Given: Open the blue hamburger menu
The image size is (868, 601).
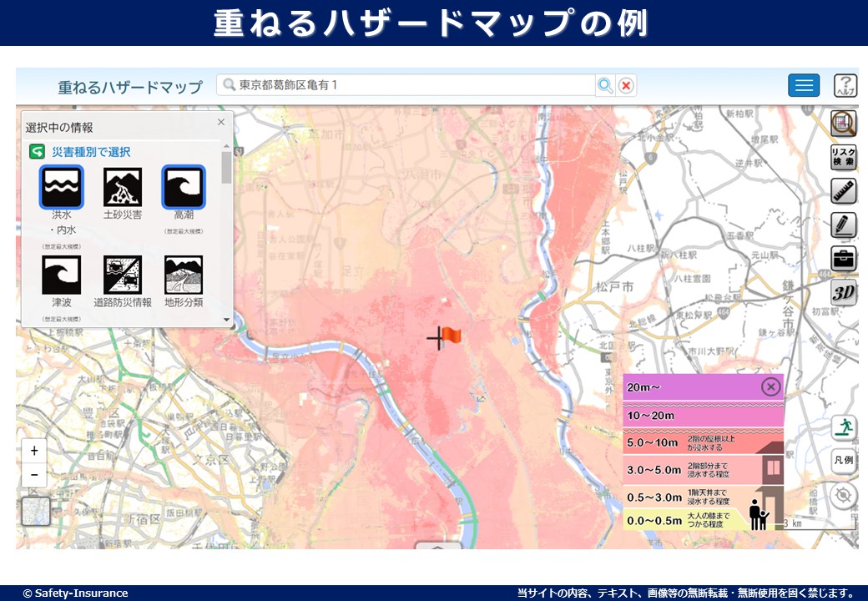Looking at the screenshot, I should pos(804,85).
